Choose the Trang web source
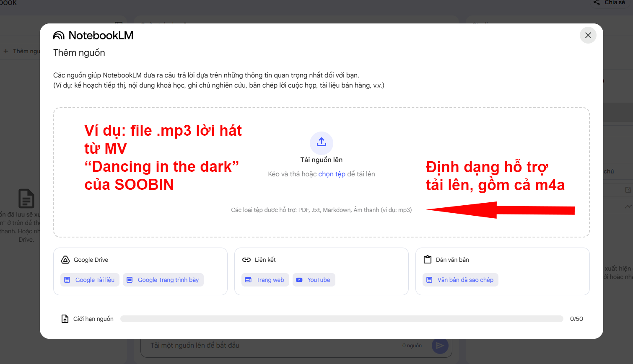633x364 pixels. 265,280
